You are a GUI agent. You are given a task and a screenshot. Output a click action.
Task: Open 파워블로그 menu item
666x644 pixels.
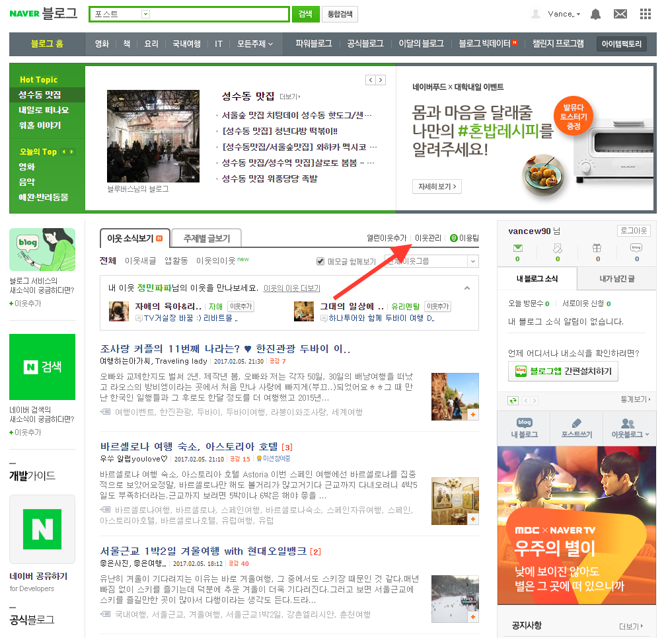click(x=313, y=44)
